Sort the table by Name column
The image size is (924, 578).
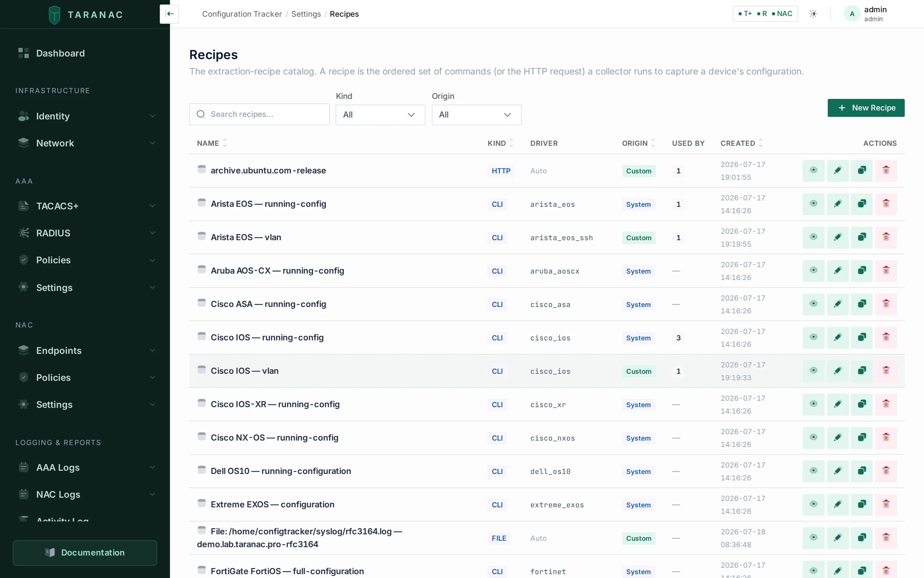point(212,143)
